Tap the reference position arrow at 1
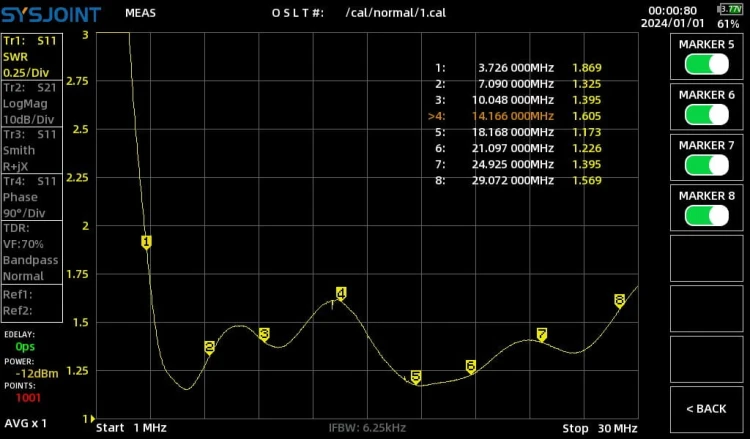This screenshot has width=750, height=439. (93, 418)
